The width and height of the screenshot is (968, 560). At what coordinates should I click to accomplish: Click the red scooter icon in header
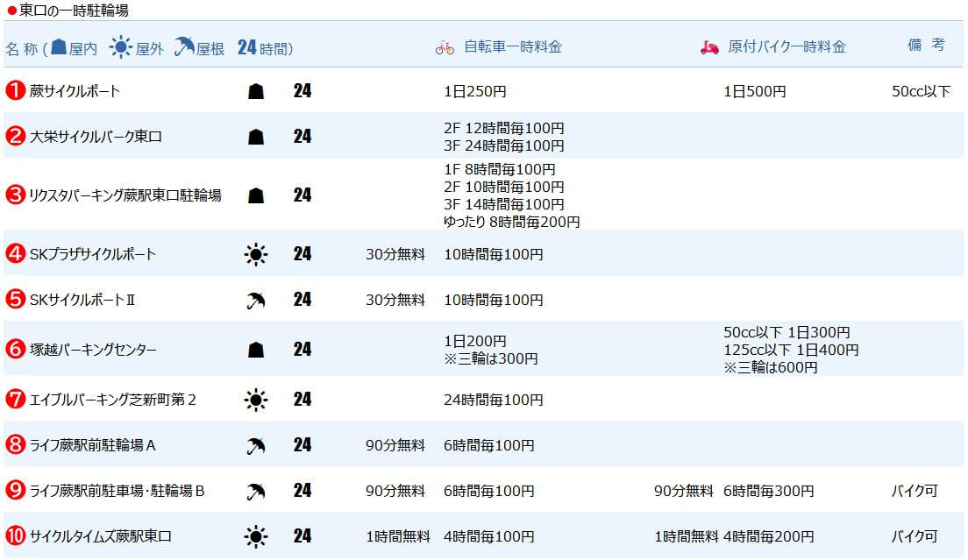tap(709, 47)
